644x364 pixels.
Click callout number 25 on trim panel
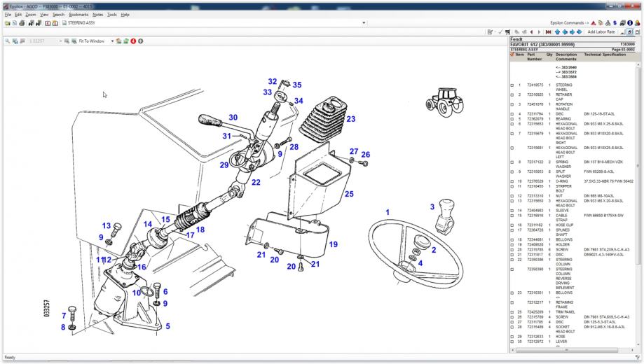(349, 194)
